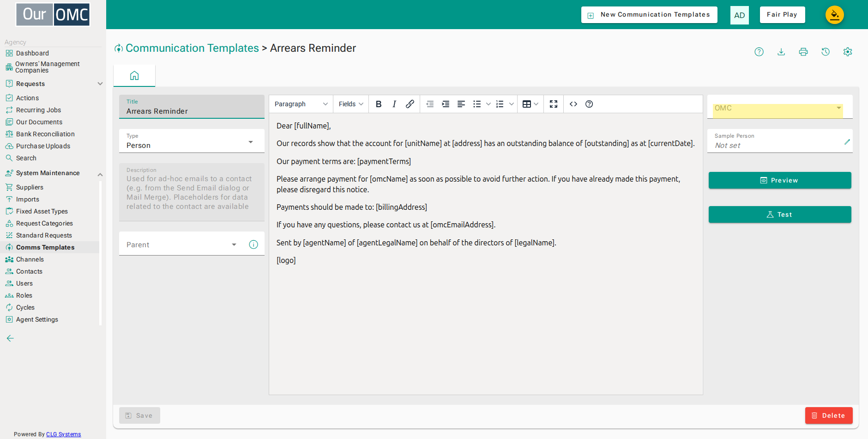Apply a numbered list
The height and width of the screenshot is (439, 868).
tap(500, 104)
